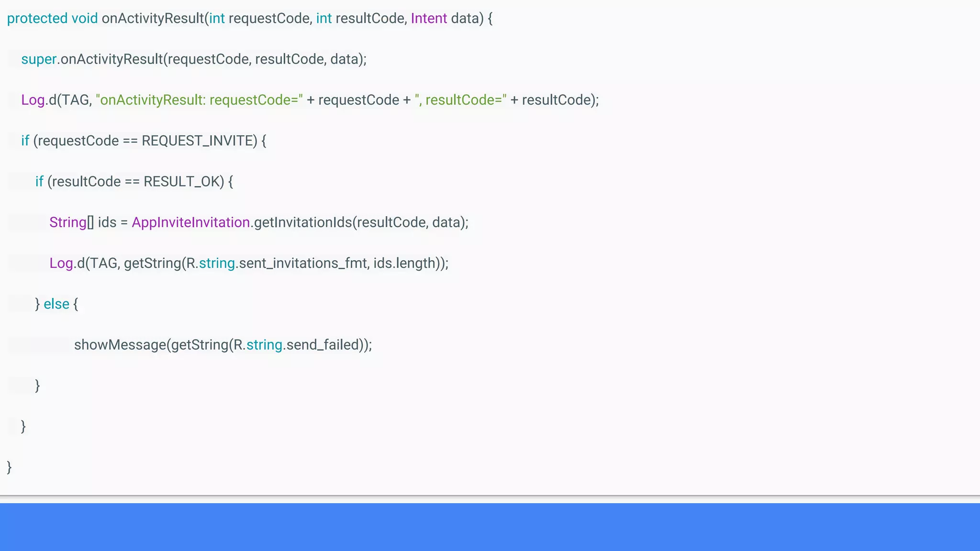Click 'if (resultCode == RESULT_OK) {' line

tap(134, 182)
